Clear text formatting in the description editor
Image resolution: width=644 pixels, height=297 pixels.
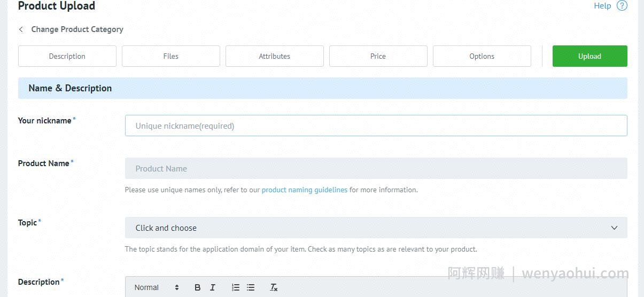274,287
